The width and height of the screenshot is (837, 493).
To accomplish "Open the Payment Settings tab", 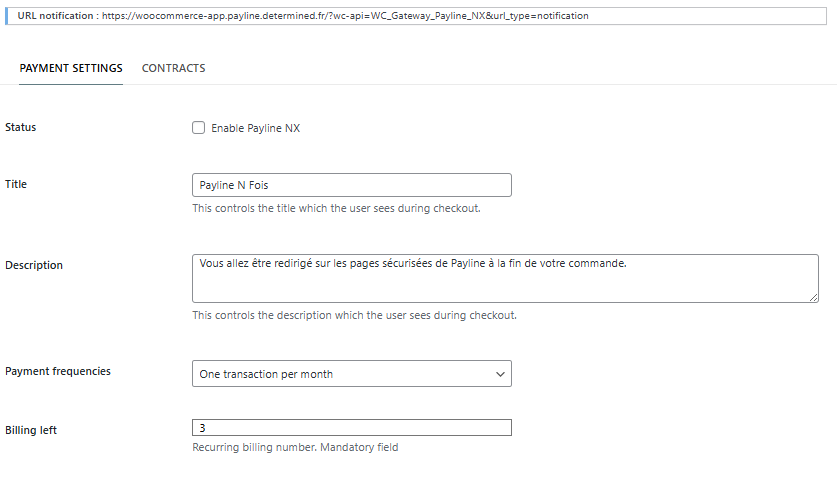I will coord(71,68).
